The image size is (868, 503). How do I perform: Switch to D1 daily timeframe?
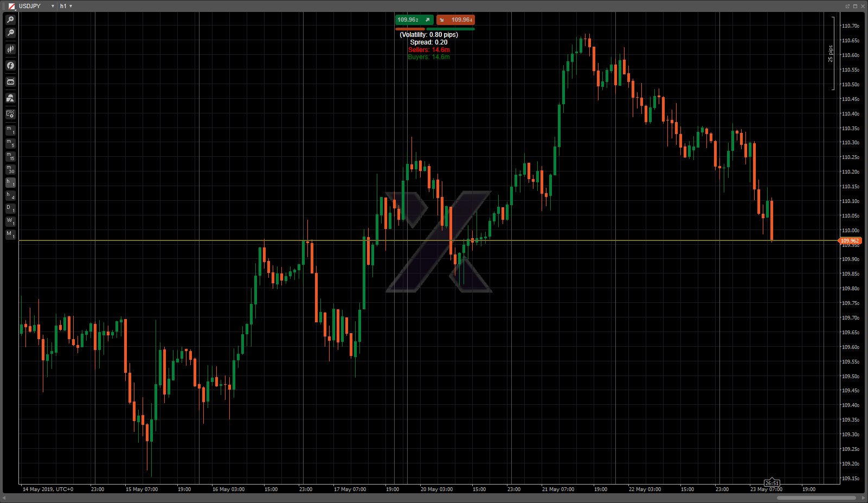pos(10,208)
